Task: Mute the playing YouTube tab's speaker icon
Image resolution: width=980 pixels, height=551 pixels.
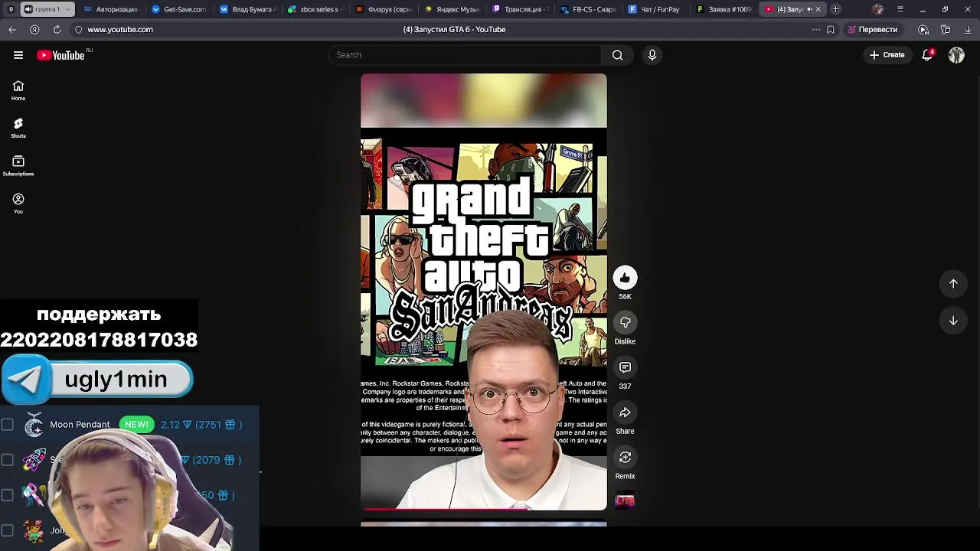Action: (x=809, y=9)
